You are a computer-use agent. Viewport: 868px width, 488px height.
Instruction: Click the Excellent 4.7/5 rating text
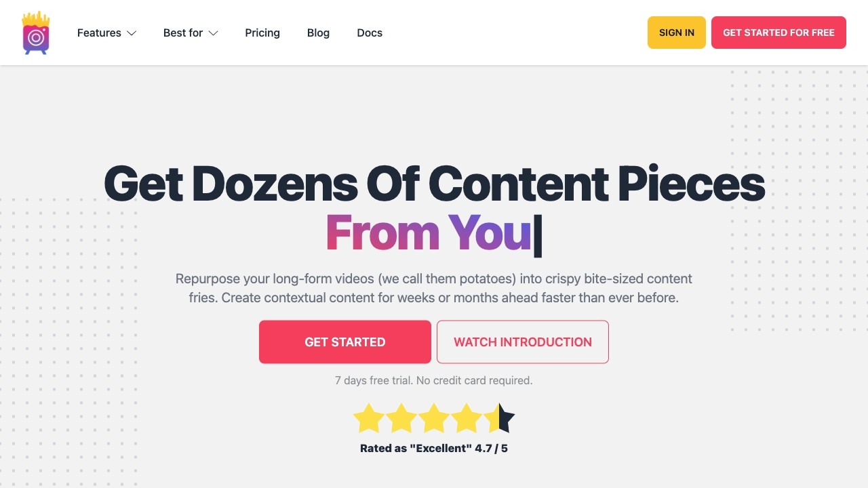pos(434,448)
